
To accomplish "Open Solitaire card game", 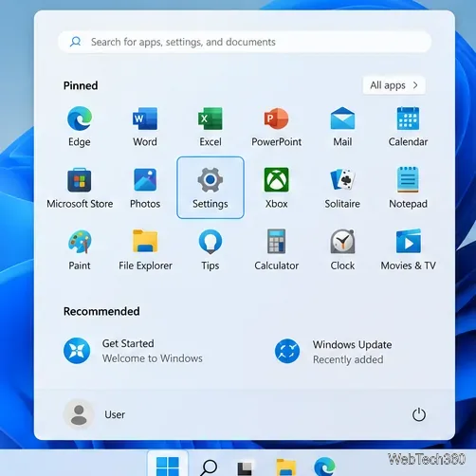I will [x=342, y=189].
